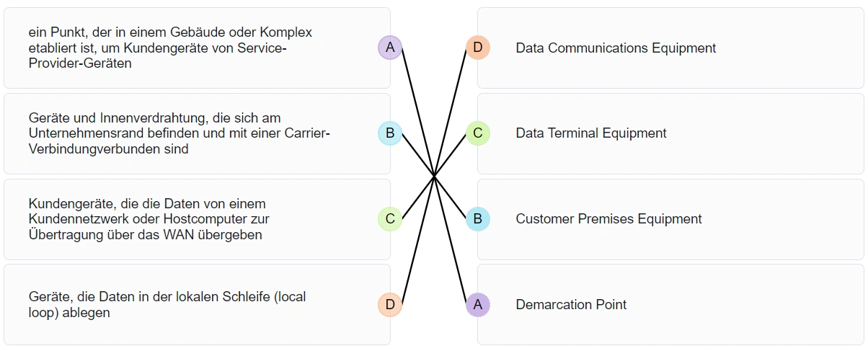Image resolution: width=868 pixels, height=351 pixels.
Task: Select the green C circle beside Data Terminal Equipment
Action: click(477, 133)
